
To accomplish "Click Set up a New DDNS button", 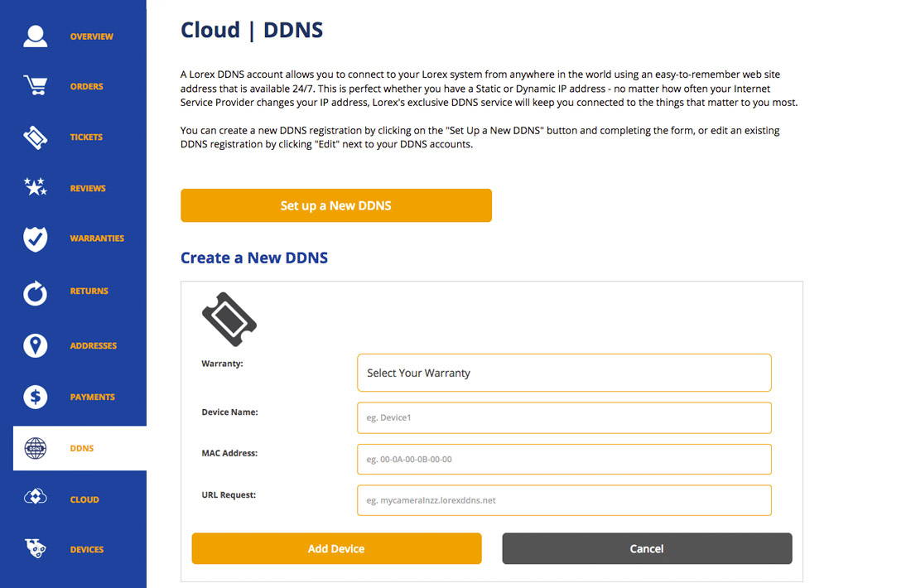I will tap(335, 205).
